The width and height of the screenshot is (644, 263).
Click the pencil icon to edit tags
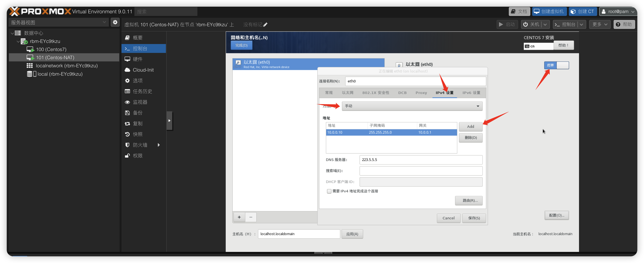click(265, 24)
